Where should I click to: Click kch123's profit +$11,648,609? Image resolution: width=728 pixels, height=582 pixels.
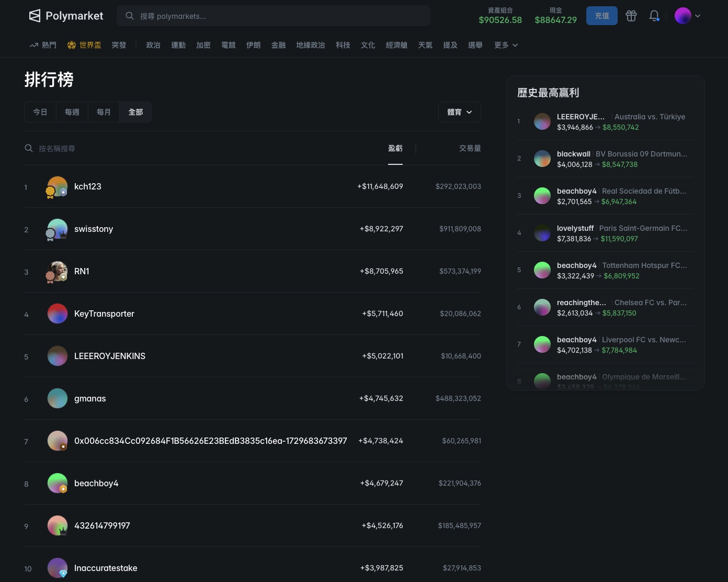click(x=380, y=186)
